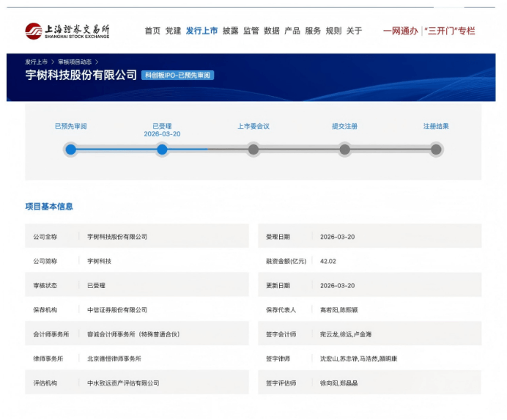The height and width of the screenshot is (420, 507).
Task: Click the 已受理 progress step circle
Action: click(162, 150)
